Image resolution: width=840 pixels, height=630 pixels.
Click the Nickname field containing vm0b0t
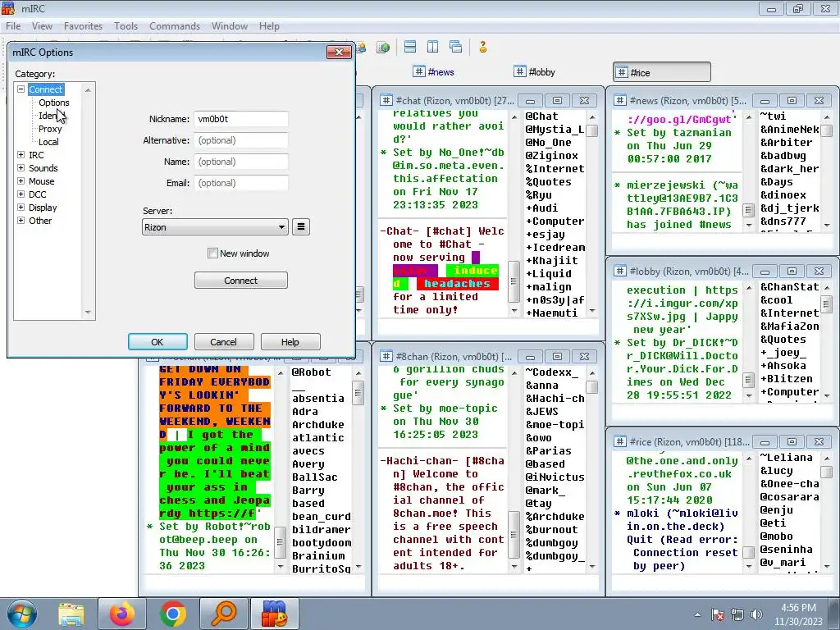(x=241, y=119)
